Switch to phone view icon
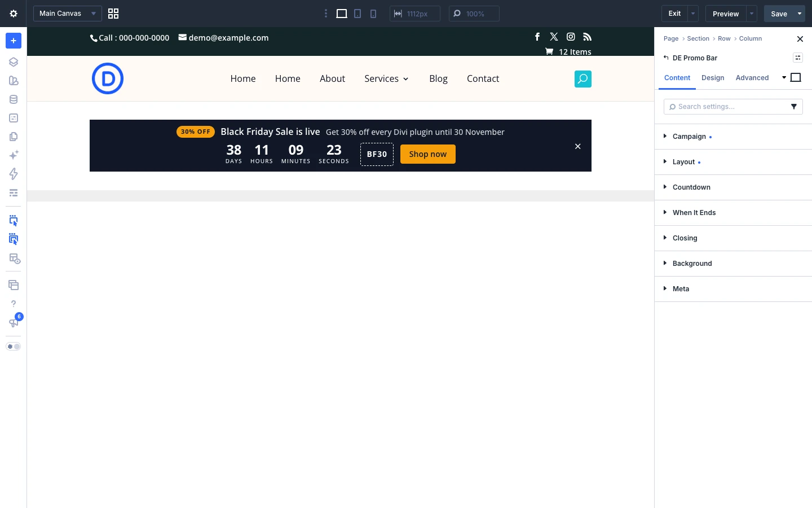Image resolution: width=812 pixels, height=508 pixels. (373, 14)
